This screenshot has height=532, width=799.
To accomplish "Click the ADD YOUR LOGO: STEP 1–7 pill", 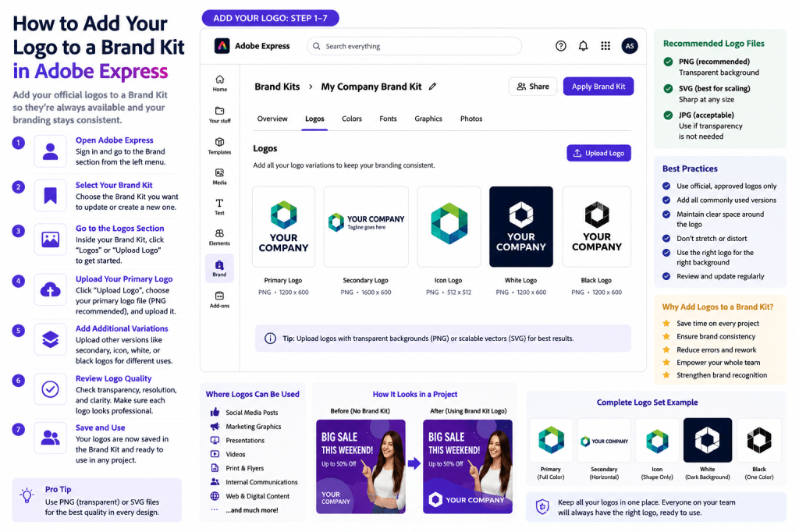I will (x=271, y=18).
